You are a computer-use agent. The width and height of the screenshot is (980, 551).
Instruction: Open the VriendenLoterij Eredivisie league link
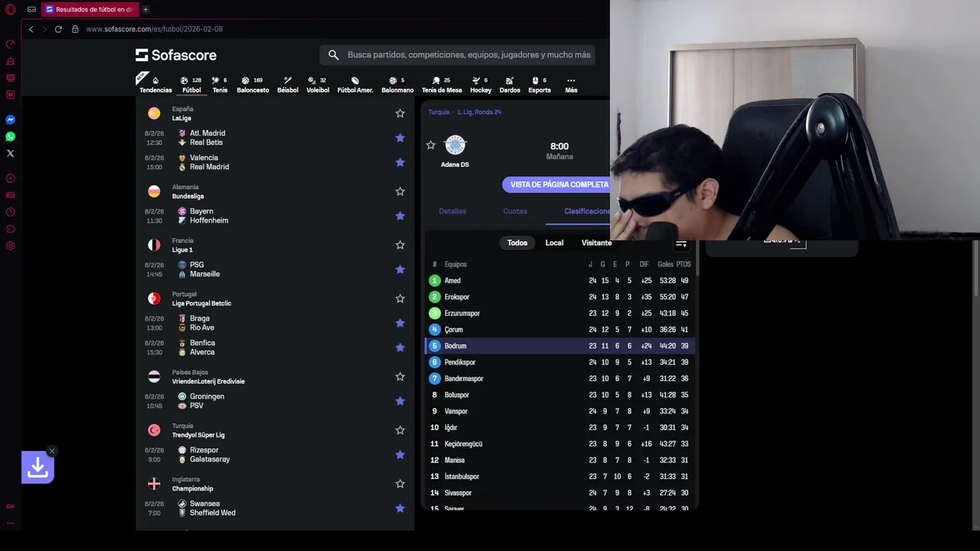point(208,381)
